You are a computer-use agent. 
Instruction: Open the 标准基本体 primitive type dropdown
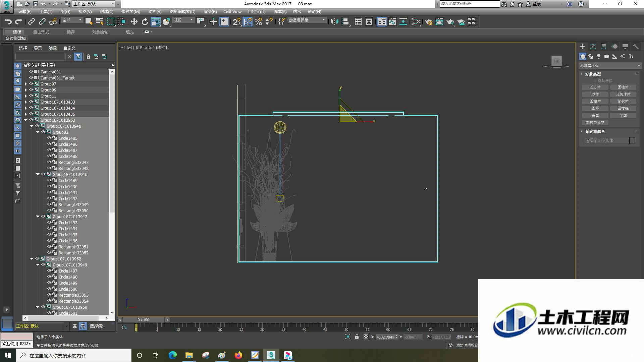(610, 66)
